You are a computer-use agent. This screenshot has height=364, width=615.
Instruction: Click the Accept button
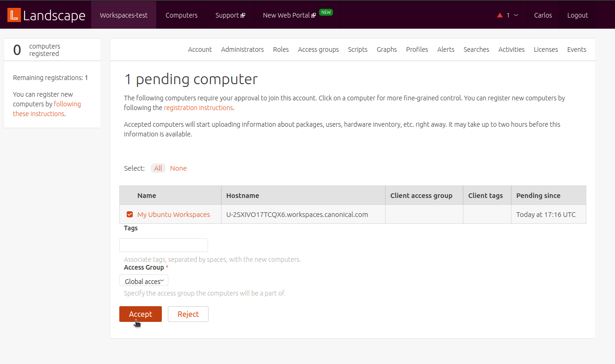[x=141, y=314]
